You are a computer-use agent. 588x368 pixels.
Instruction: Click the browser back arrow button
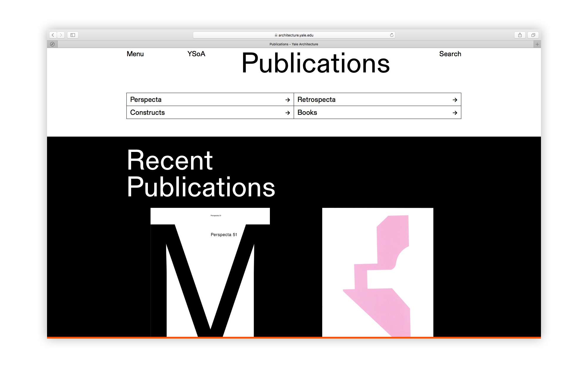[x=53, y=35]
